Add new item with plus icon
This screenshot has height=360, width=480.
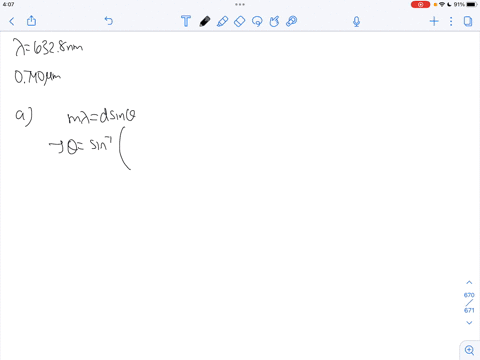coord(434,21)
